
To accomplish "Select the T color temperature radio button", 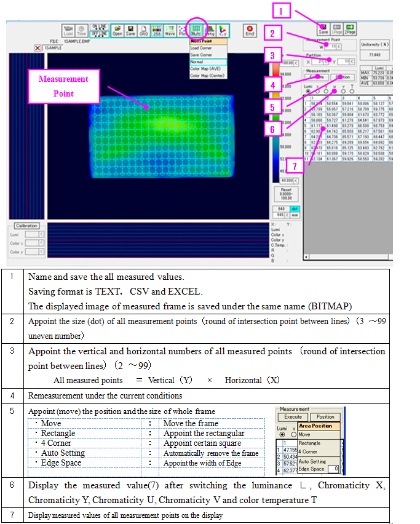I will click(x=352, y=91).
